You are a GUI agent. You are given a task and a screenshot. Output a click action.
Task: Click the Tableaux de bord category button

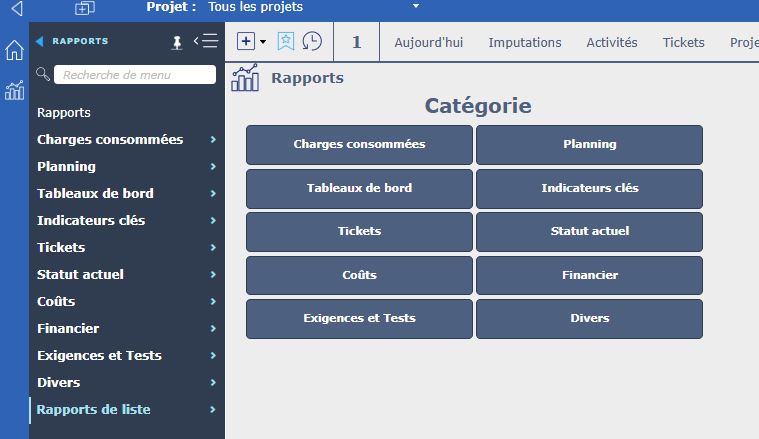359,188
